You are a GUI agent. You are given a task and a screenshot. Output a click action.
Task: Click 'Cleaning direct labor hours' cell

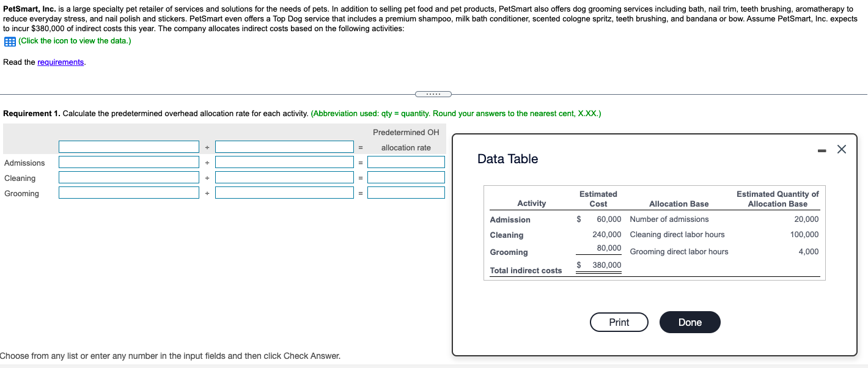[677, 235]
